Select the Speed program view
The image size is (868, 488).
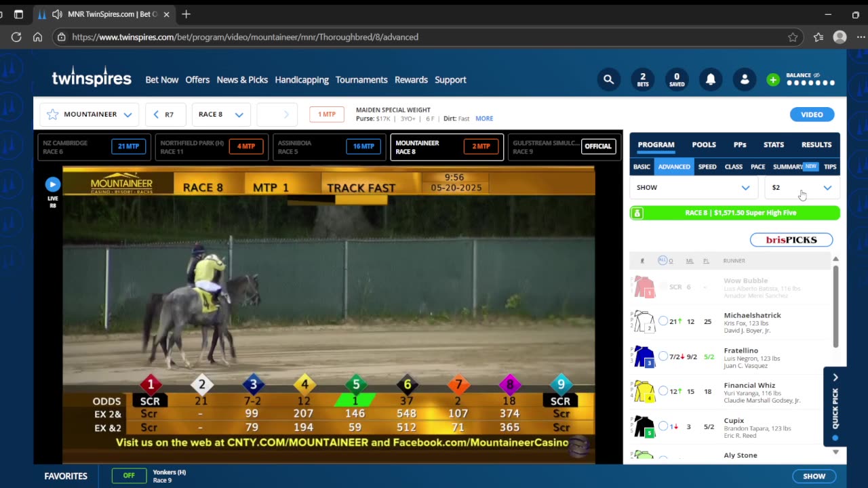tap(707, 167)
